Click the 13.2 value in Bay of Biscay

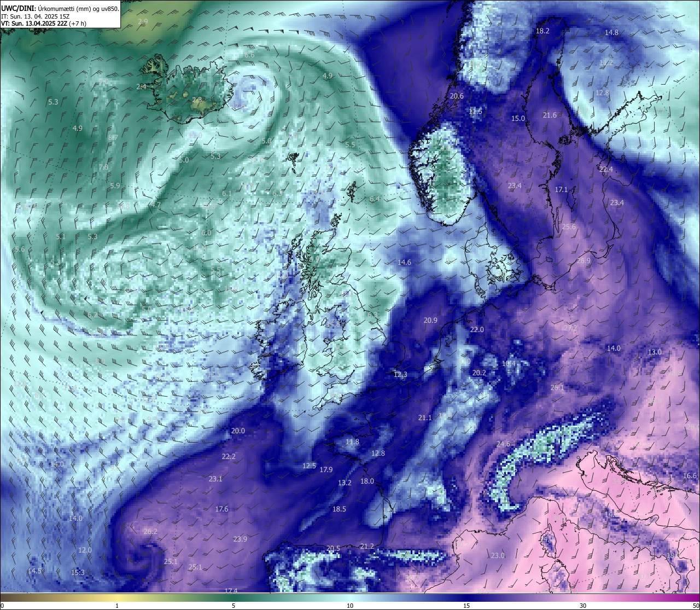pyautogui.click(x=345, y=483)
